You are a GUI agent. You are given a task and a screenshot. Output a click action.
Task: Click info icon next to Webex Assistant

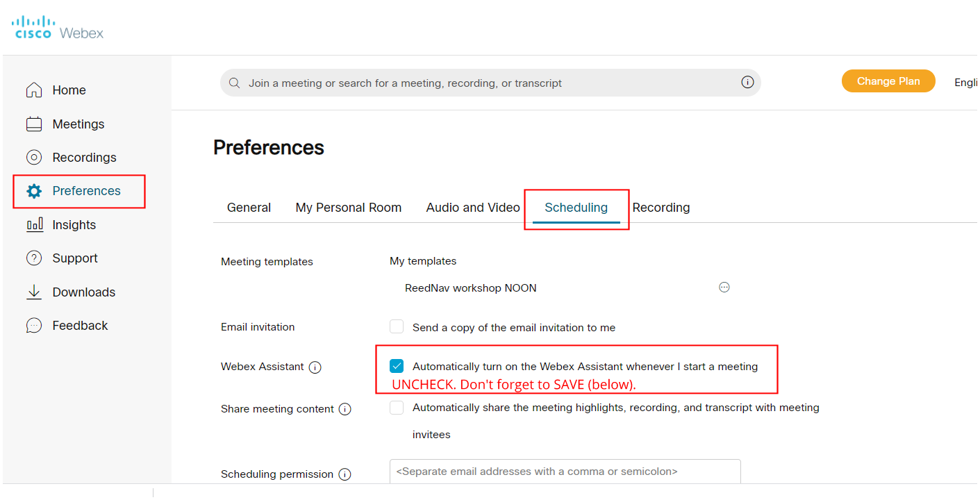315,367
